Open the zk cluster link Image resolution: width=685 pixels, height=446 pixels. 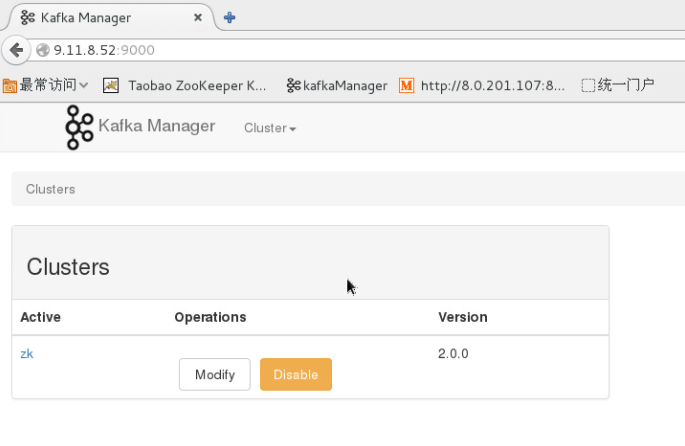[x=27, y=353]
